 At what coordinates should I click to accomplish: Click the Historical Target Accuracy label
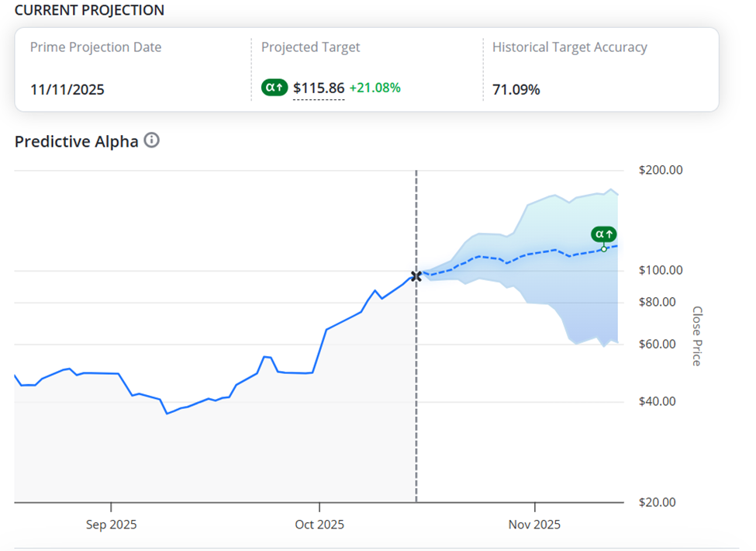[x=569, y=47]
